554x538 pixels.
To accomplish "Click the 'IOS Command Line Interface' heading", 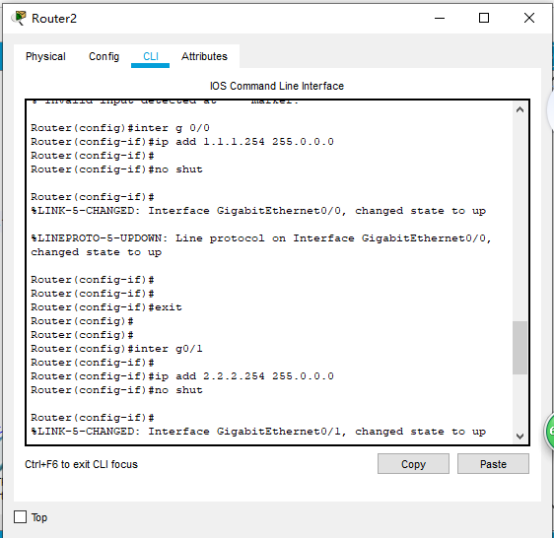I will coord(277,86).
